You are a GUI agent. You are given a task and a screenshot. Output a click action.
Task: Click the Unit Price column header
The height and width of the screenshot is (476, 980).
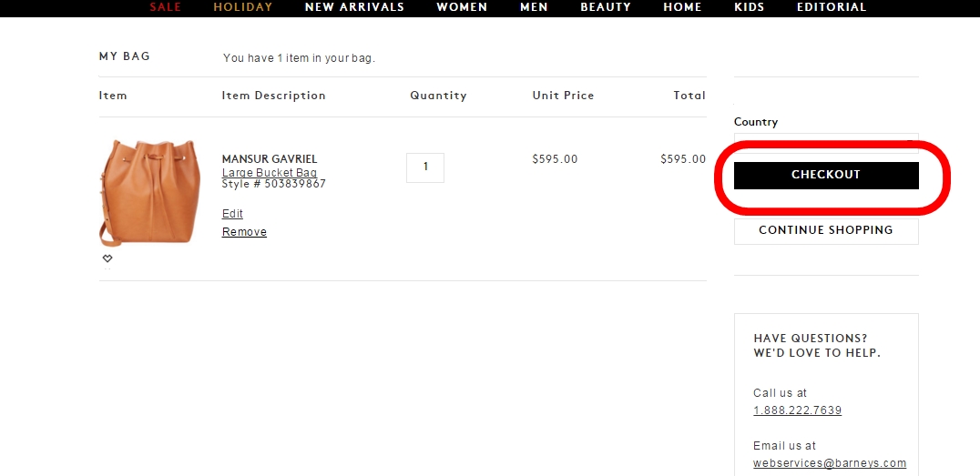pos(563,96)
